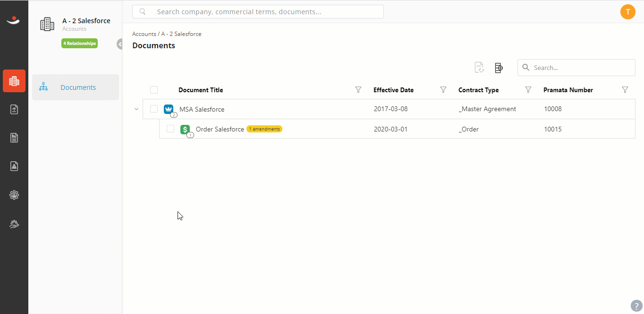Image resolution: width=644 pixels, height=314 pixels.
Task: Click the _Order contract type cell
Action: tap(468, 129)
